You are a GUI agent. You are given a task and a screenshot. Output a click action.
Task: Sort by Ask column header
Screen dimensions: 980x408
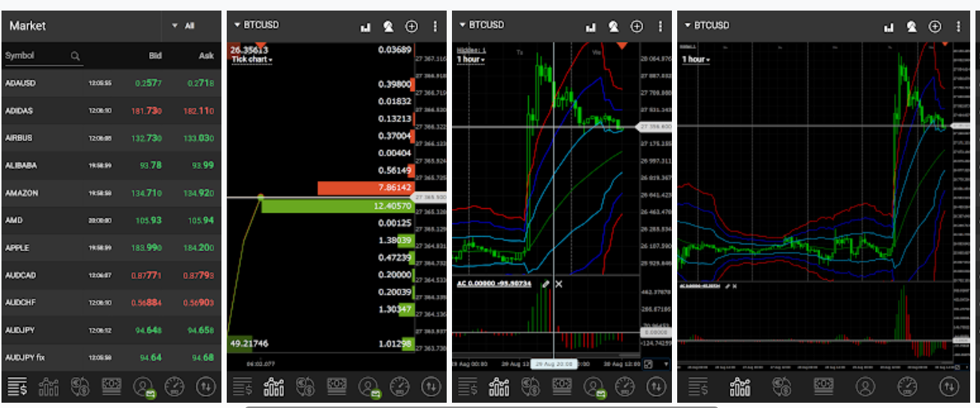206,56
